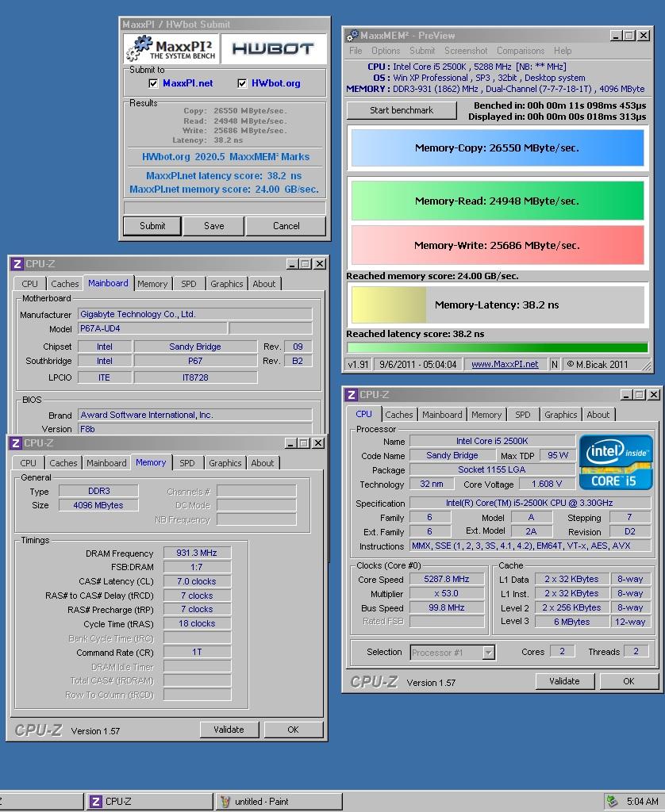Open the Options menu in MaxxMEM²
This screenshot has width=665, height=812.
pyautogui.click(x=386, y=51)
